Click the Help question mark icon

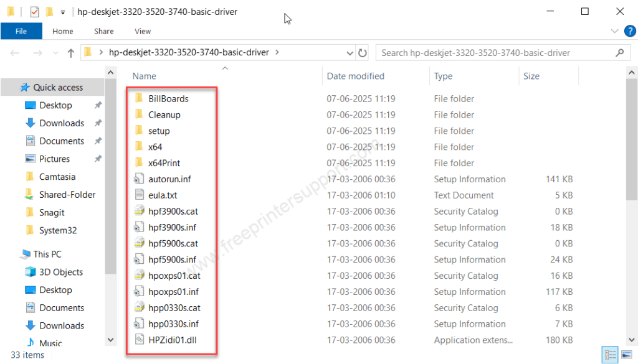(x=630, y=31)
